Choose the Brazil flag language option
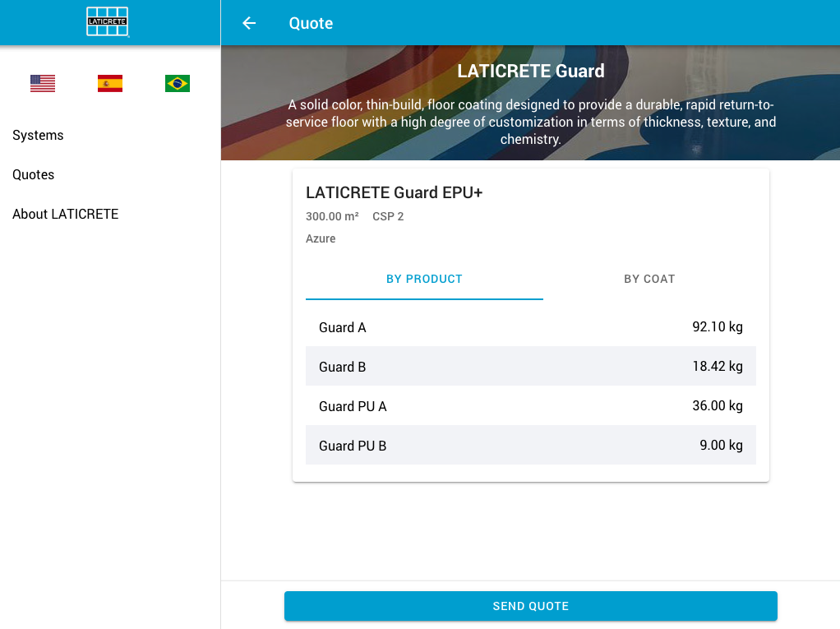Screen dimensions: 840x629 pyautogui.click(x=178, y=83)
